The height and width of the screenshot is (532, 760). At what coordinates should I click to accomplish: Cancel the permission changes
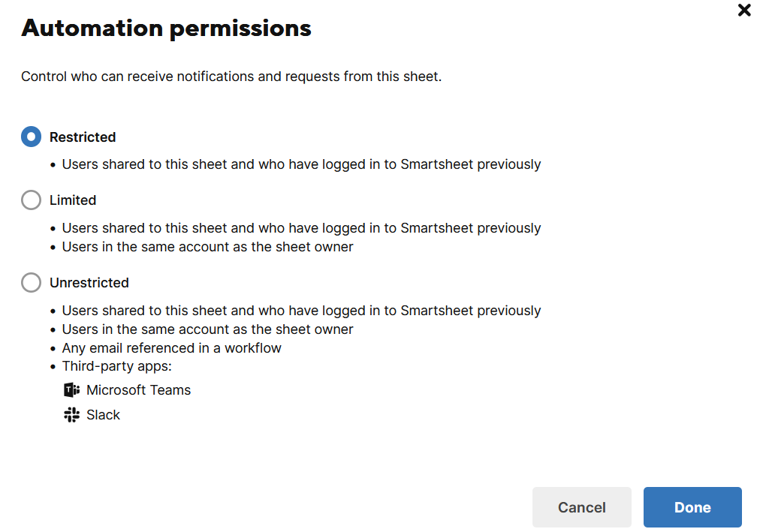(x=581, y=507)
